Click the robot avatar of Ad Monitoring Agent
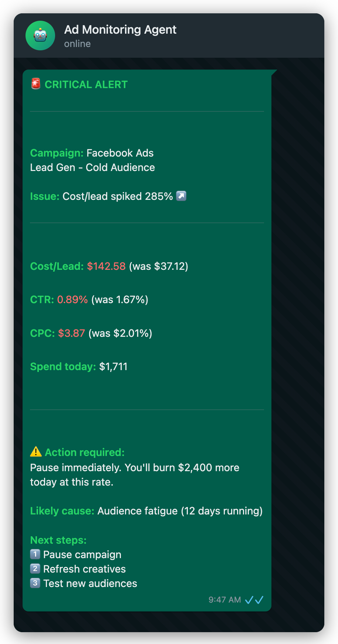Viewport: 338px width, 644px height. 40,36
